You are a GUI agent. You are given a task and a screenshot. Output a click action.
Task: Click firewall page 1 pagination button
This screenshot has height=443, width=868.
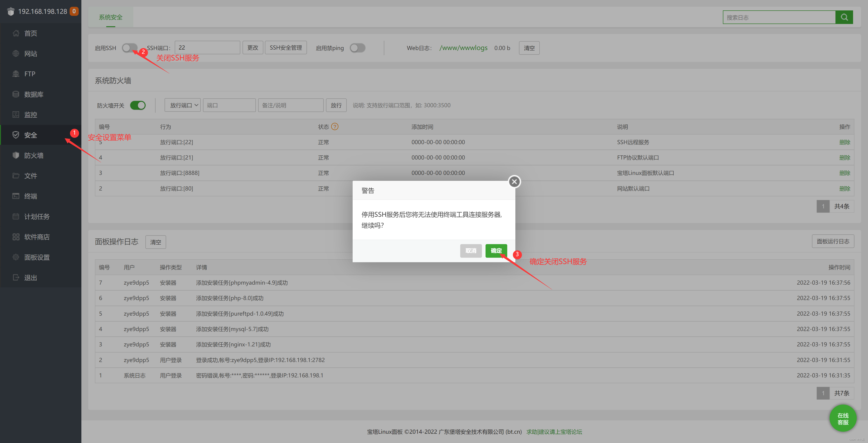click(x=823, y=206)
